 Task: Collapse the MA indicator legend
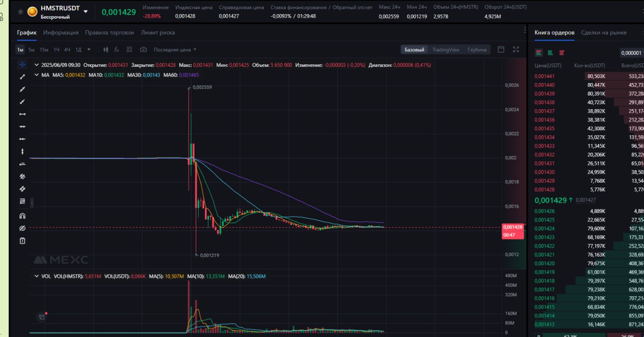(x=36, y=75)
